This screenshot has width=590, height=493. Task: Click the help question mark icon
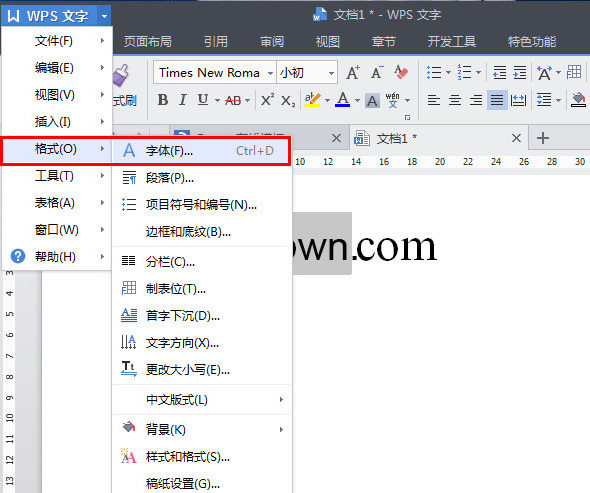click(x=18, y=256)
